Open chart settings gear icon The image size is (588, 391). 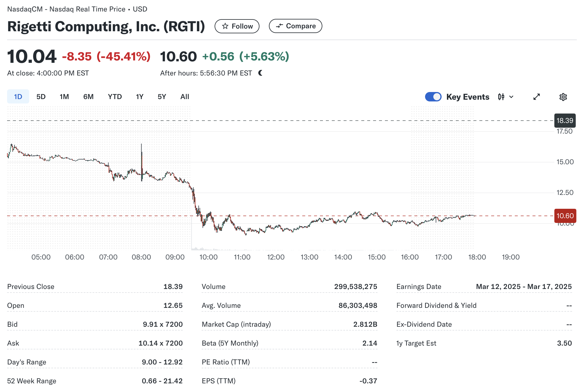(x=563, y=97)
